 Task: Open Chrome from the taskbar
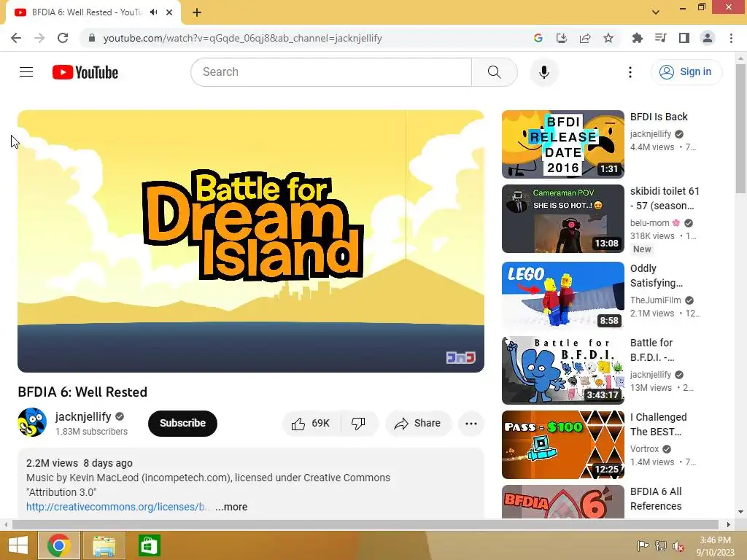59,545
